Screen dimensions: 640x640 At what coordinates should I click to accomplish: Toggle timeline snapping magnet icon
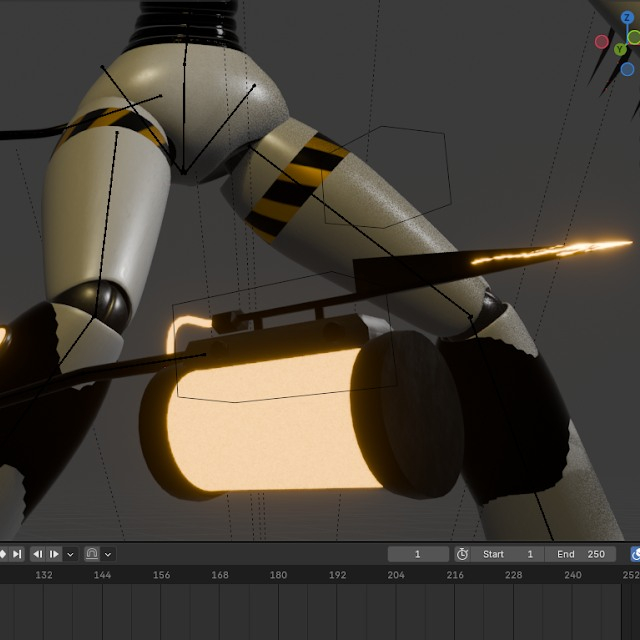tap(92, 553)
